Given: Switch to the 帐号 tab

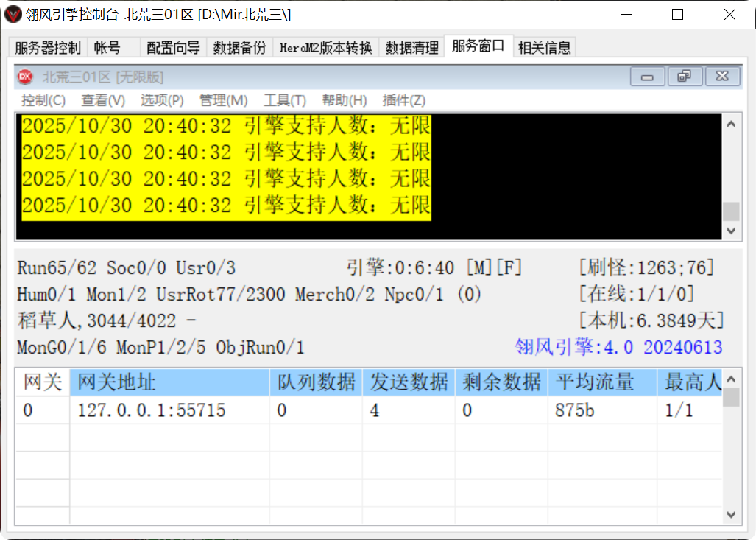Looking at the screenshot, I should (106, 46).
